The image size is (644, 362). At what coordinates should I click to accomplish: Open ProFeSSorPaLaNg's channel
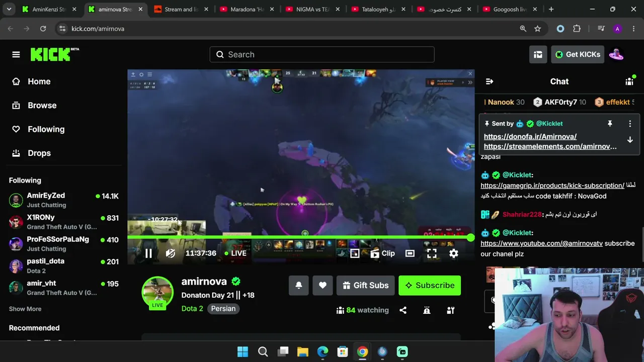63,244
